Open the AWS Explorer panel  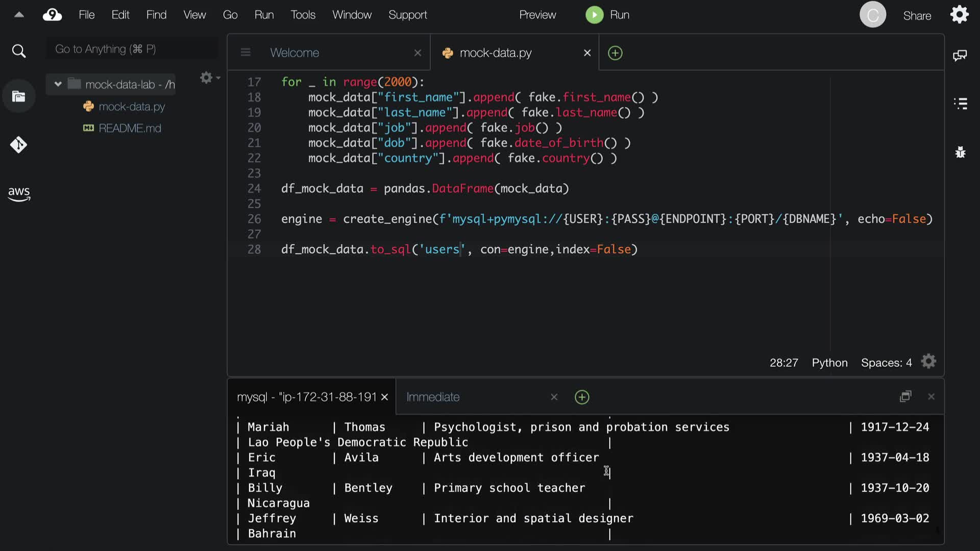(x=19, y=194)
